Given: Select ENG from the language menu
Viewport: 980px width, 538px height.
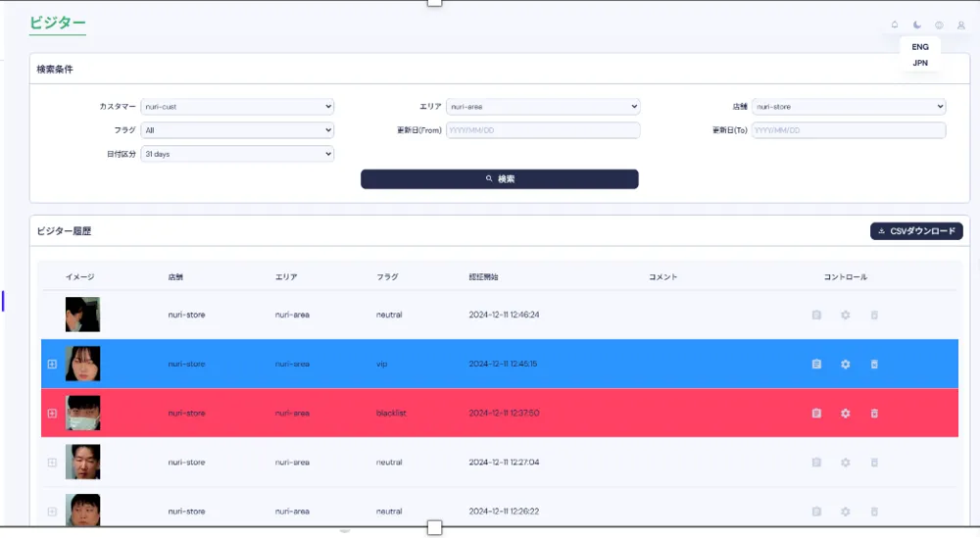Looking at the screenshot, I should pyautogui.click(x=920, y=47).
